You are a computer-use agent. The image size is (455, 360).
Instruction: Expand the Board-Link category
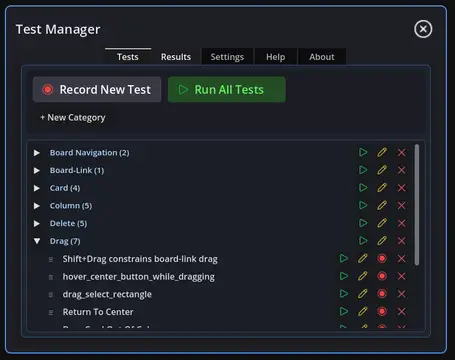pyautogui.click(x=37, y=170)
